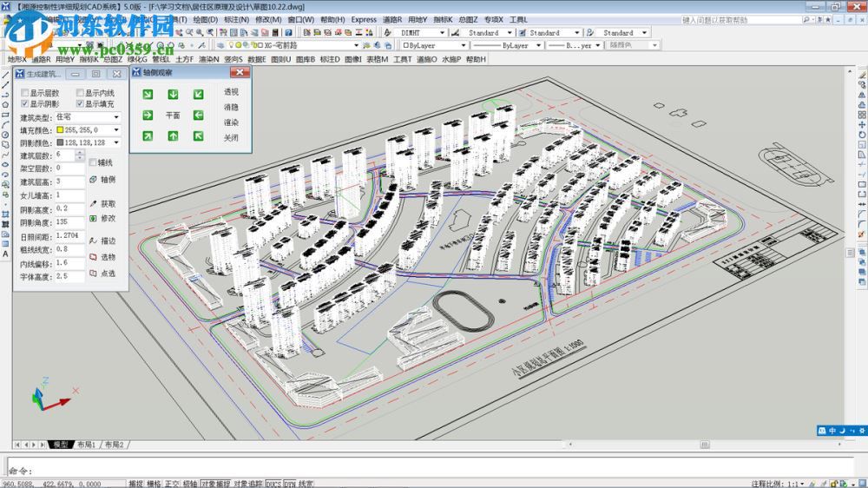Click the top-left diagonal view arrow icon
Viewport: 868px width, 488px height.
(x=148, y=94)
